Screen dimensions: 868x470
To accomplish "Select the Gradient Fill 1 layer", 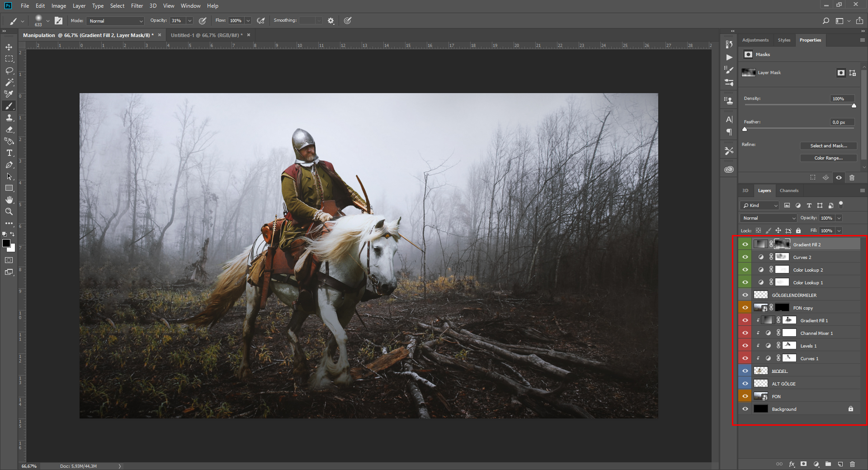I will coord(806,320).
